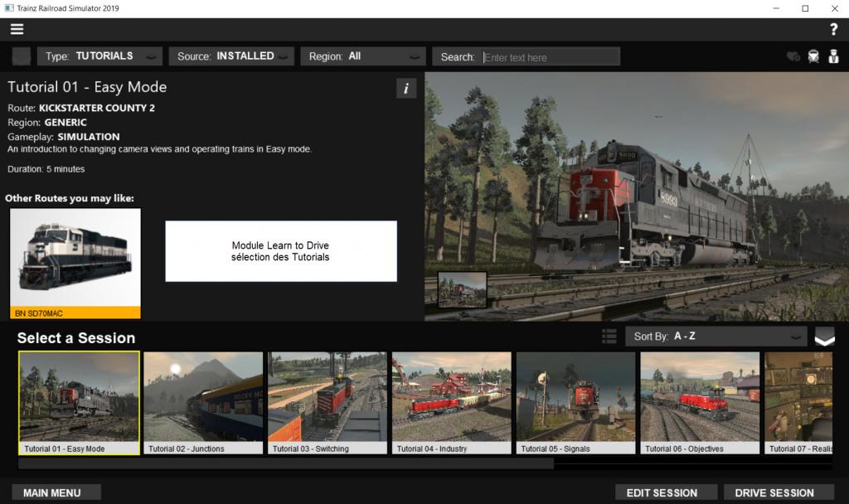Switch sessions to list view icon
Viewport: 849px width, 504px height.
tap(609, 337)
